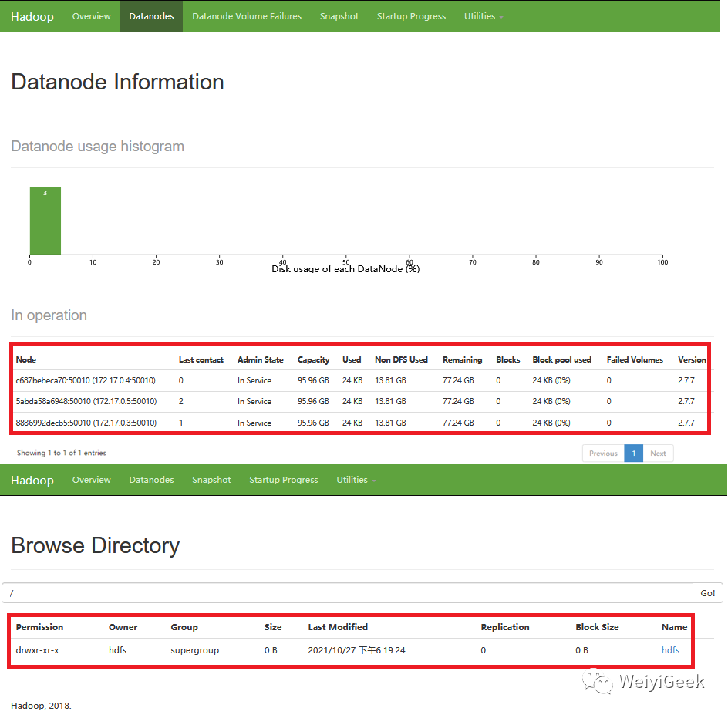Select page 1 in pagination
This screenshot has height=715, width=728.
pos(633,454)
